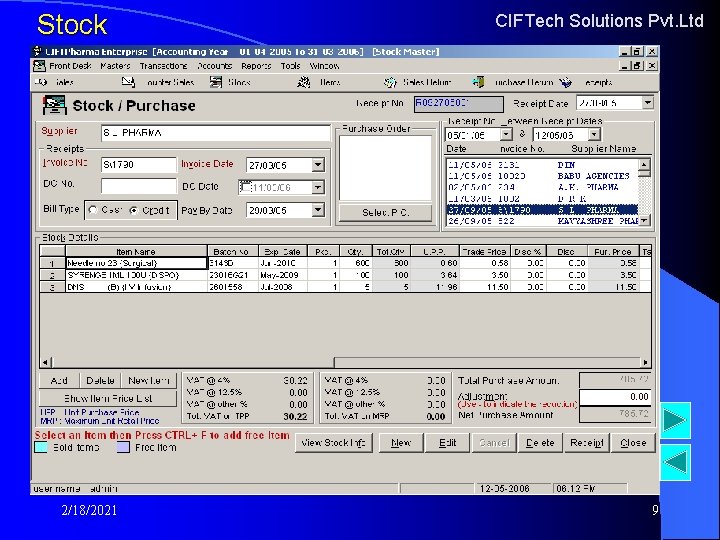Click the Add button under stock details
This screenshot has width=720, height=540.
59,381
